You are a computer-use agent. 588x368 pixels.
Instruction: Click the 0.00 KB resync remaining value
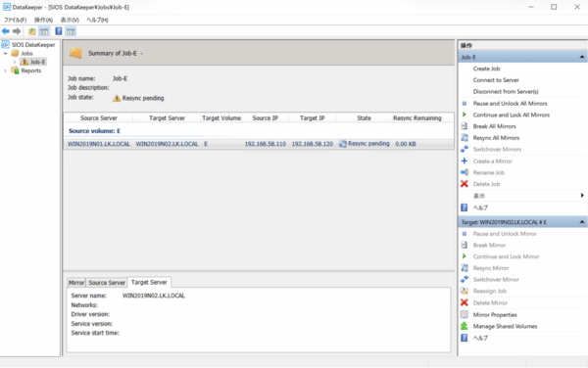click(x=406, y=144)
